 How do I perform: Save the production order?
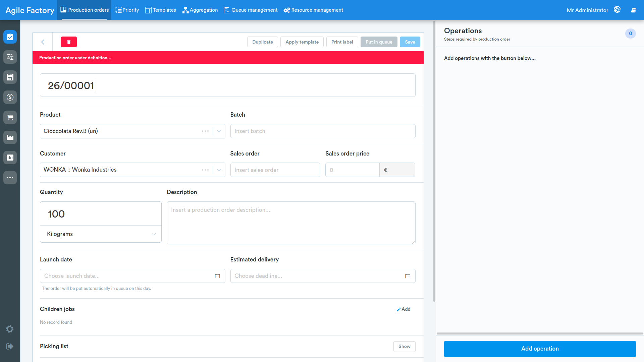pyautogui.click(x=410, y=42)
